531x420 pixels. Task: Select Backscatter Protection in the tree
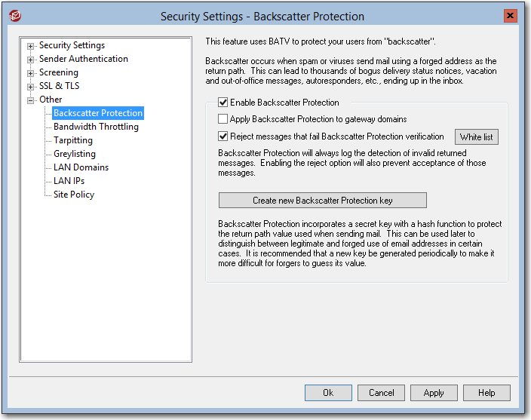click(98, 113)
